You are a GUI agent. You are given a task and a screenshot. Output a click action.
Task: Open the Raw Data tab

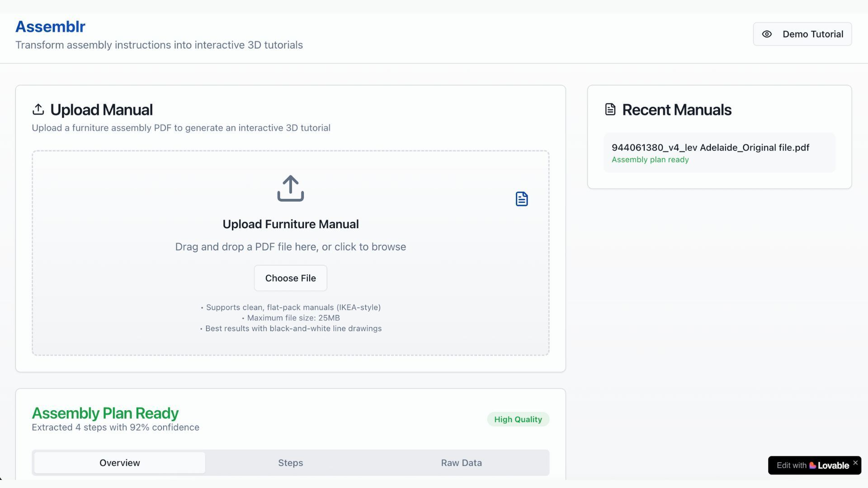(461, 463)
